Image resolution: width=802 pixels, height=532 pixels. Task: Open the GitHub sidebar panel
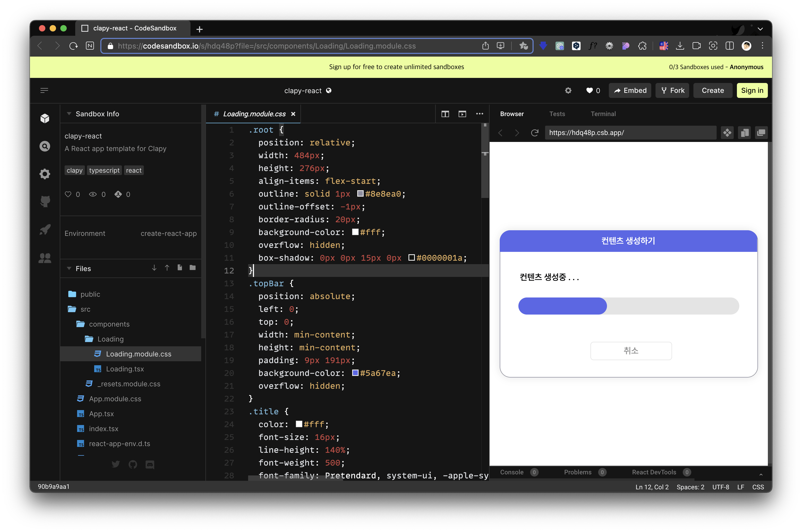coord(45,201)
